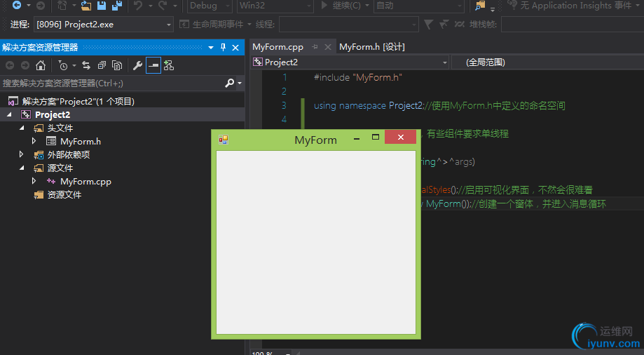Click the Home icon in Solution Explorer
Image resolution: width=644 pixels, height=355 pixels.
tap(40, 65)
